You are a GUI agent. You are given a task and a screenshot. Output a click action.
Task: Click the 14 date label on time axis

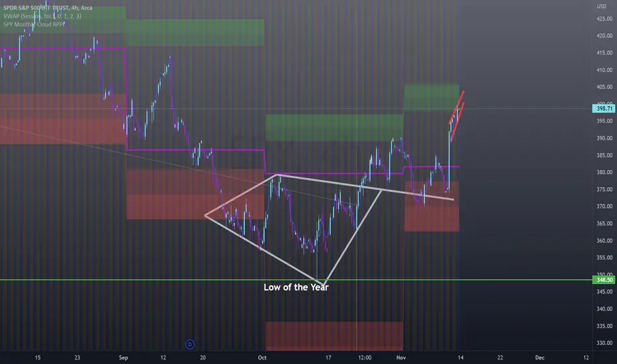(x=460, y=357)
